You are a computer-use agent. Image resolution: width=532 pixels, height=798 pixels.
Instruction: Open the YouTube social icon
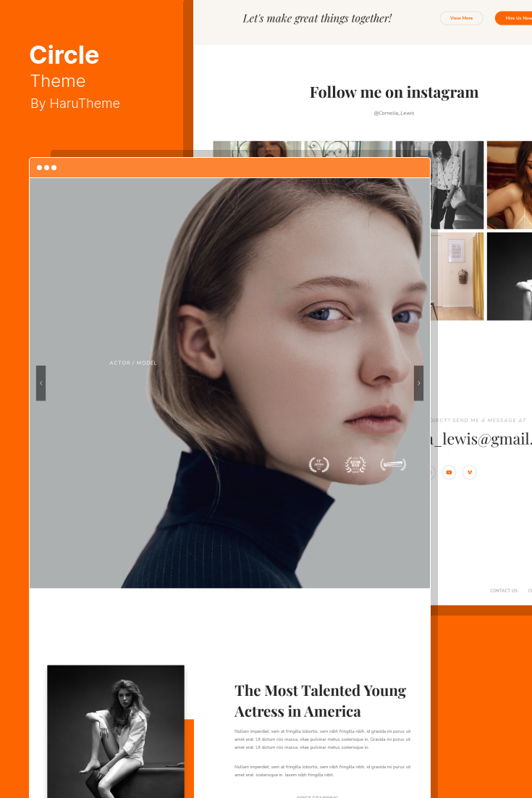(x=449, y=472)
